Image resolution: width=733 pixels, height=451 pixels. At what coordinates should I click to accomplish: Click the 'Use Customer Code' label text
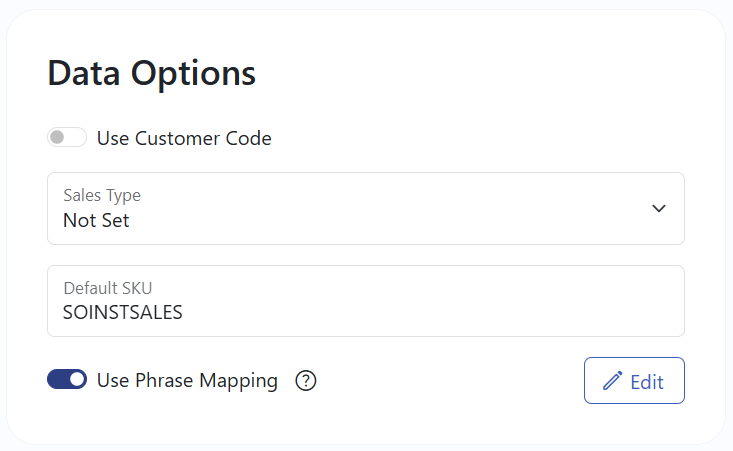[x=184, y=138]
